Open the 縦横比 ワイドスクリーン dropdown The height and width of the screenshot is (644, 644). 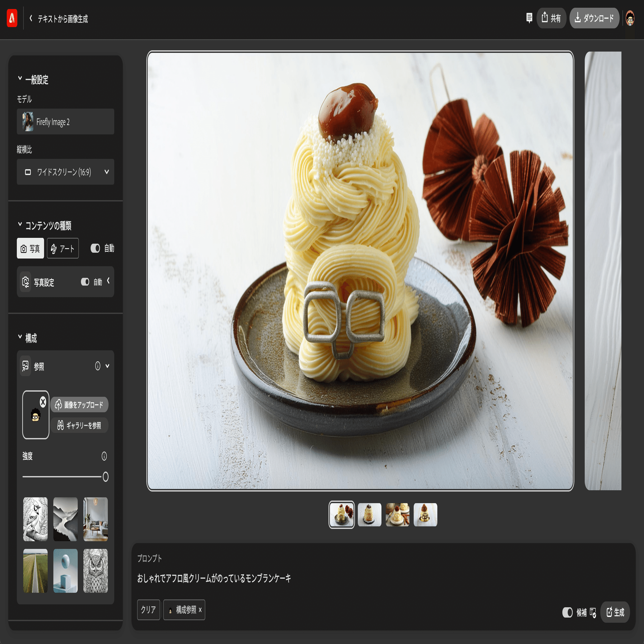click(x=65, y=172)
